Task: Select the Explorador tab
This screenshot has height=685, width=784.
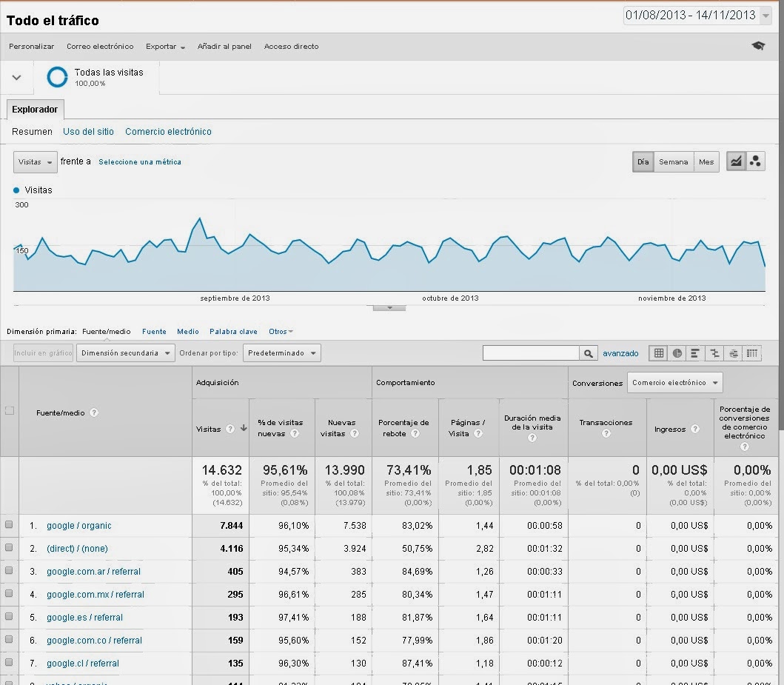Action: pyautogui.click(x=35, y=109)
